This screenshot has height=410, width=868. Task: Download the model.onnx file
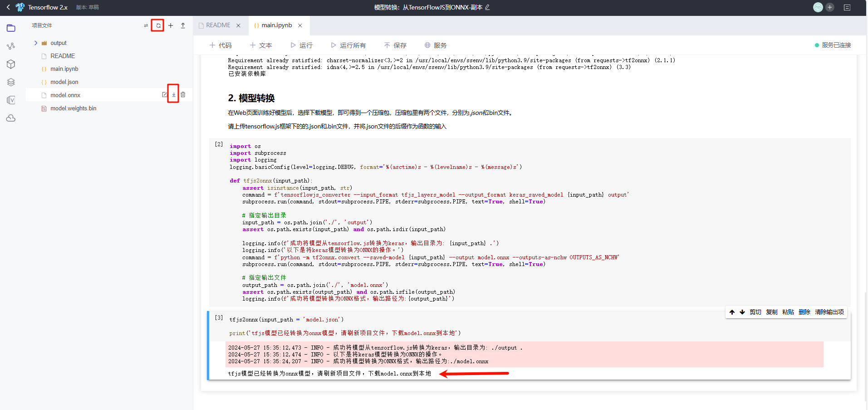(173, 94)
